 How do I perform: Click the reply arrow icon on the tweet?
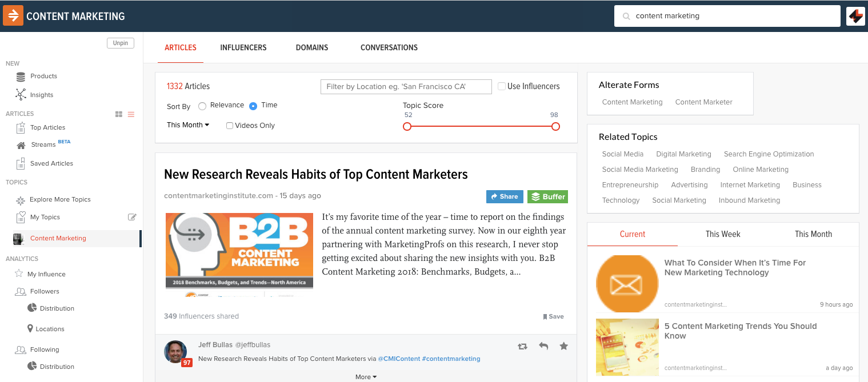[543, 346]
